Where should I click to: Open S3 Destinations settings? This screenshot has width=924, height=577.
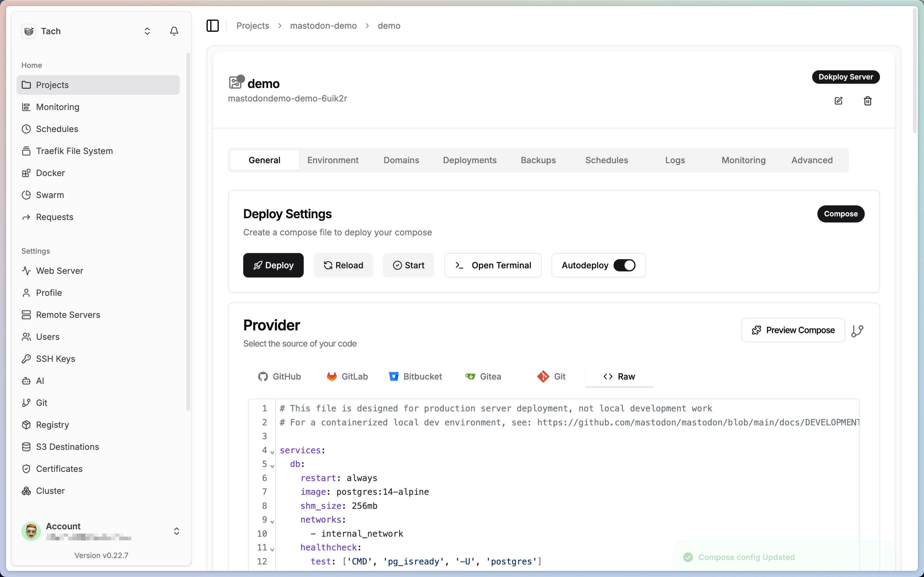[67, 447]
